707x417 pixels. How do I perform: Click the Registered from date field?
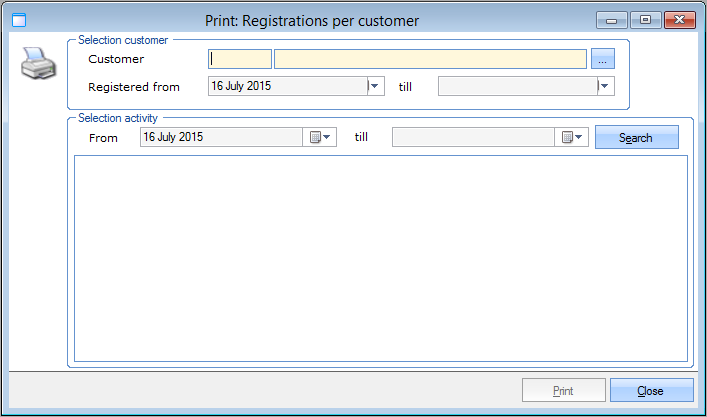(287, 86)
